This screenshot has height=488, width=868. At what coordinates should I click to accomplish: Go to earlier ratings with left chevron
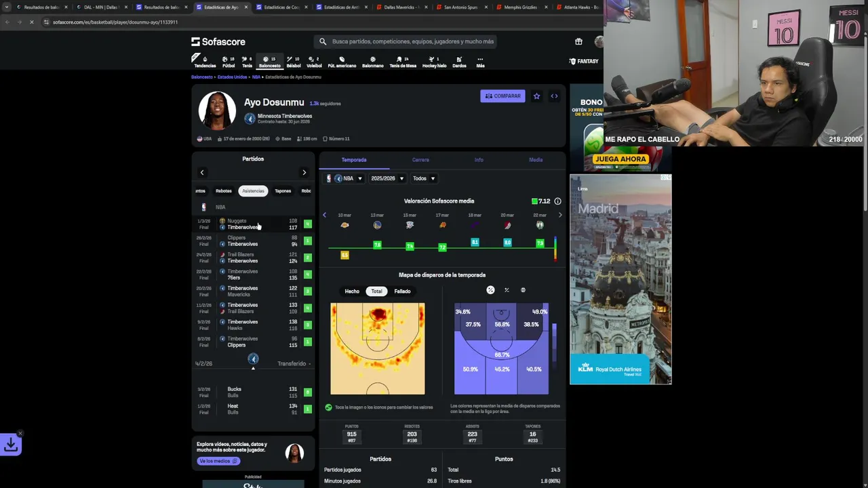tap(324, 215)
